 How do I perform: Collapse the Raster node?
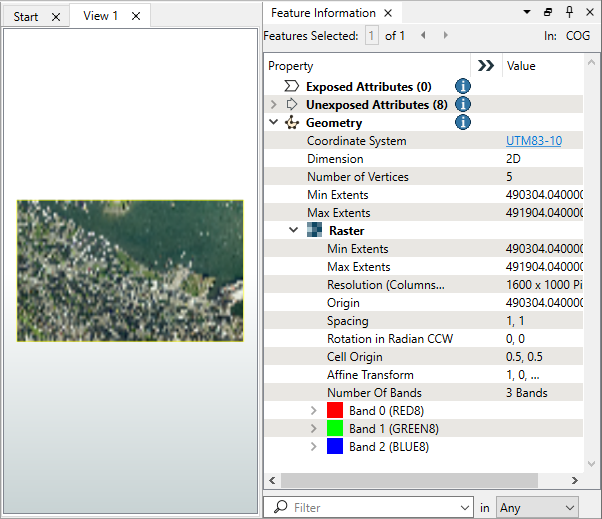pyautogui.click(x=294, y=231)
